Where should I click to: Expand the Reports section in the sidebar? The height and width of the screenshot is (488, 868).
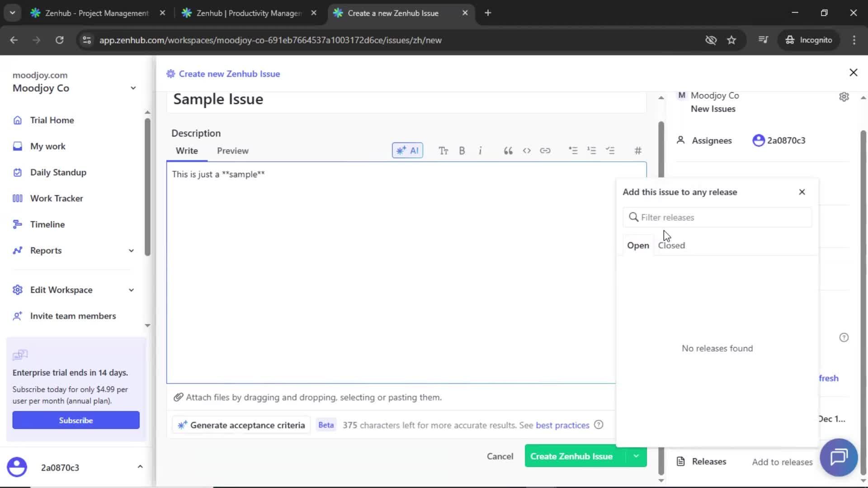point(131,250)
